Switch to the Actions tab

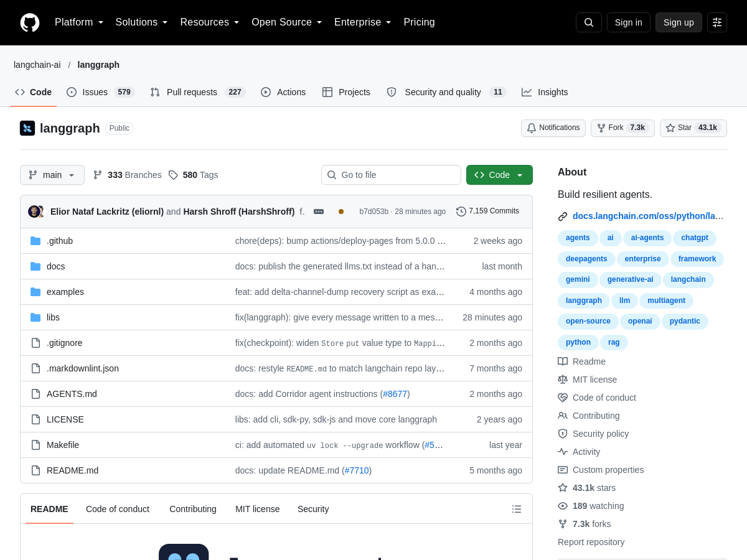(x=283, y=92)
